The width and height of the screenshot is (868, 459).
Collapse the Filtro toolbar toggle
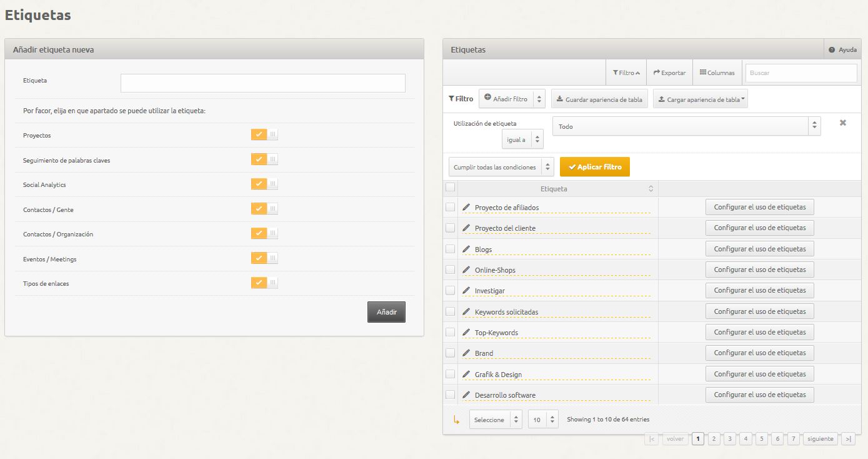tap(626, 73)
